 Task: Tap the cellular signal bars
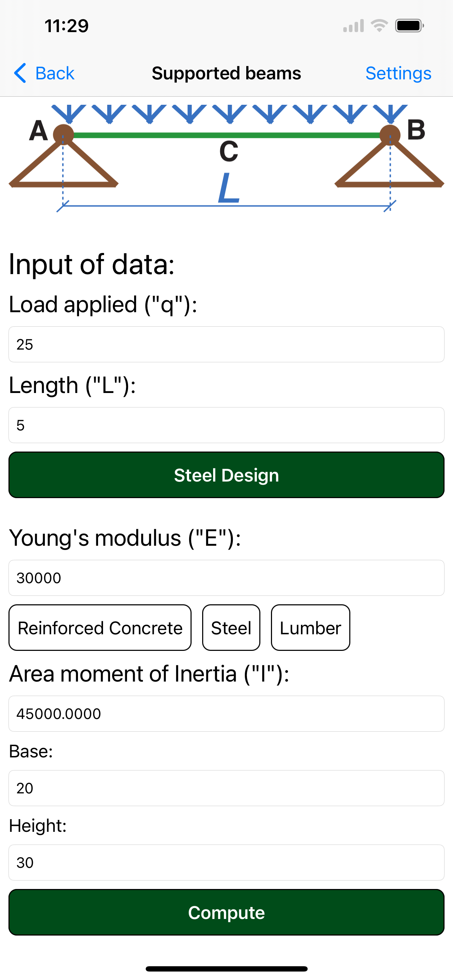click(354, 26)
